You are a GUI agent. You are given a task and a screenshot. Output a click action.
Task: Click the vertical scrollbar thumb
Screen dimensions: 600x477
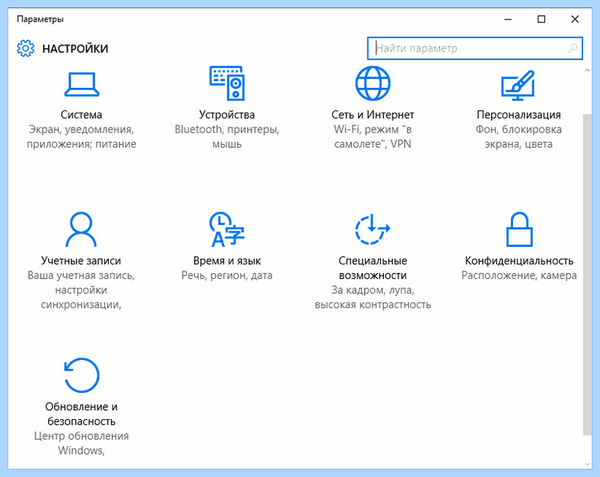coord(587,275)
